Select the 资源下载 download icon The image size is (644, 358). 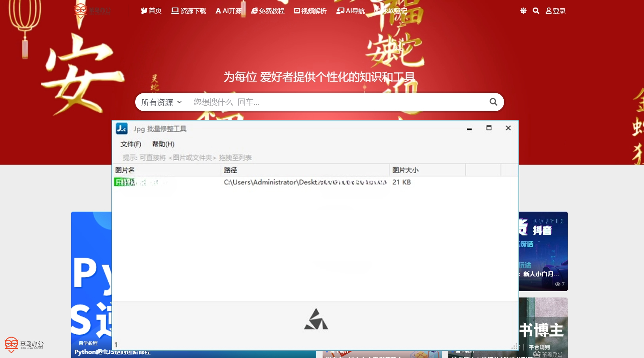click(174, 11)
